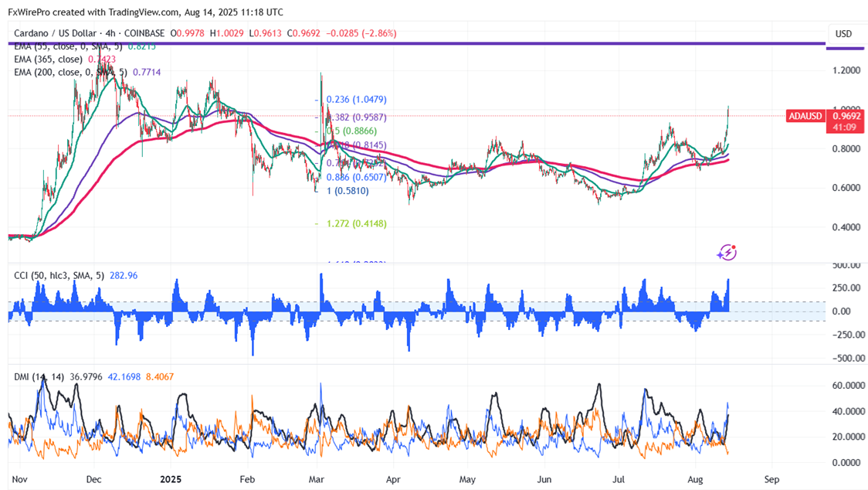Open the USD currency selector
868x490 pixels.
pos(843,34)
